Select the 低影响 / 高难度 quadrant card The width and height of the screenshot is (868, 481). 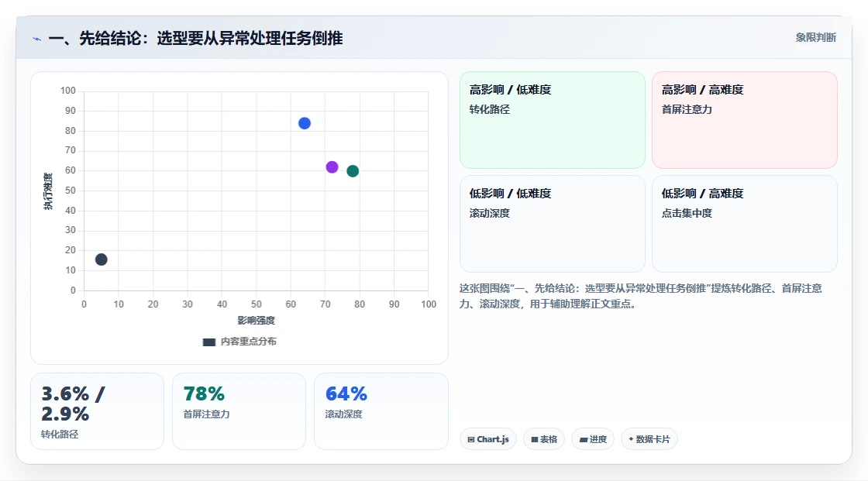745,224
